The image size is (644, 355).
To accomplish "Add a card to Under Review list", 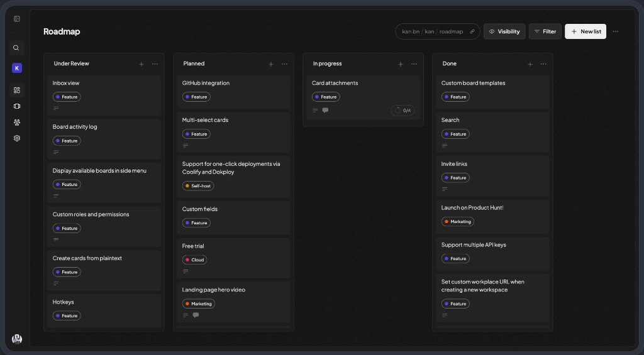I will [x=142, y=64].
